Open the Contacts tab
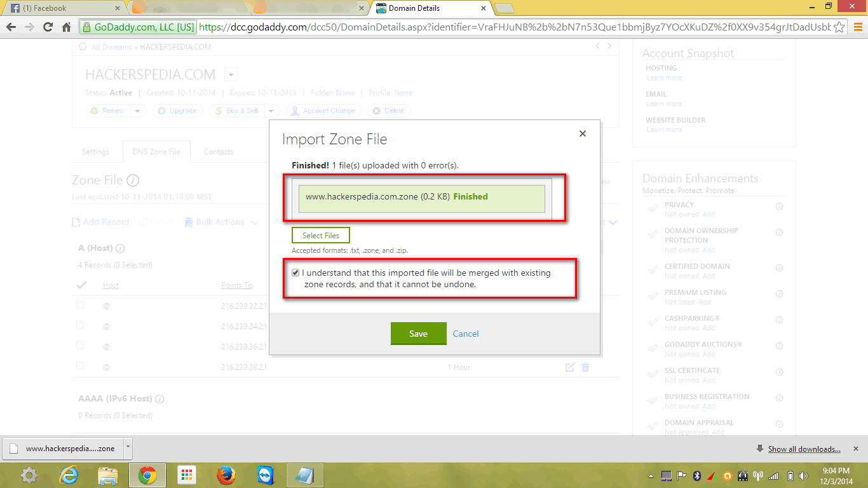 219,152
